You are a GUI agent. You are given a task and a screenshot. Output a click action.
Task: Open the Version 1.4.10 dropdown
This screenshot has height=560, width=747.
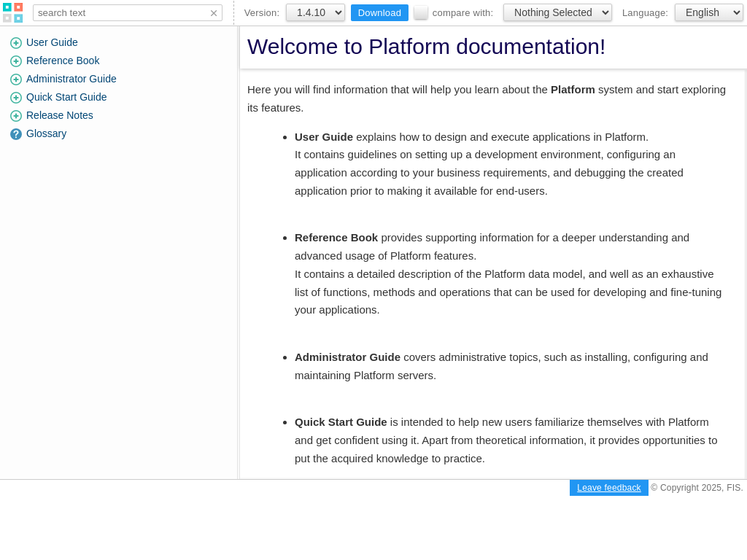315,13
